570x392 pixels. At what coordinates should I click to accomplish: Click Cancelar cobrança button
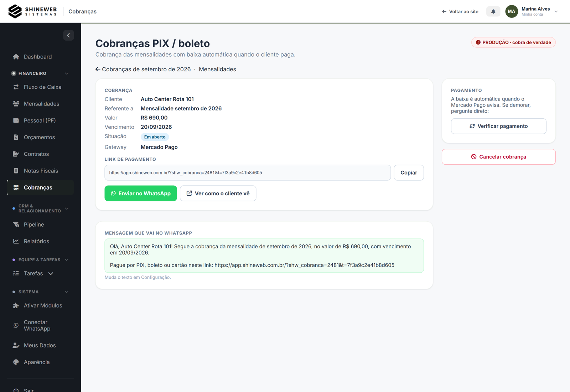click(x=498, y=157)
